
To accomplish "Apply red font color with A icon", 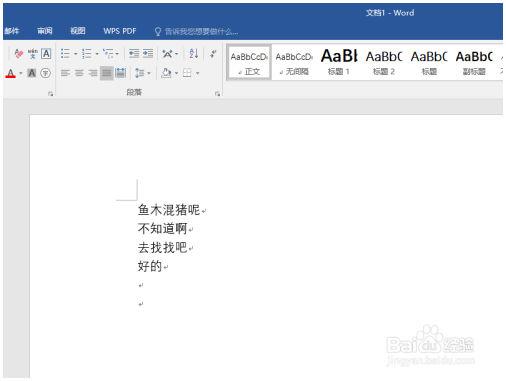I will coord(11,73).
